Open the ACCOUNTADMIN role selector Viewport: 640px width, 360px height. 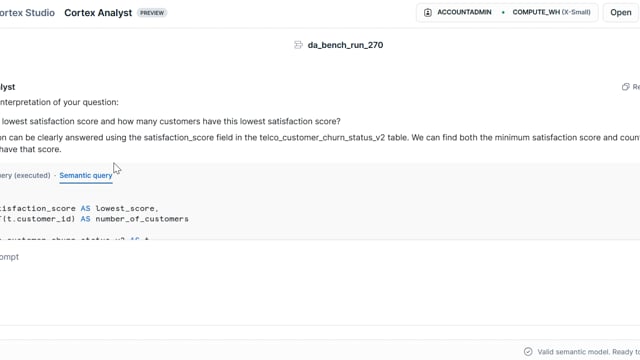[464, 12]
